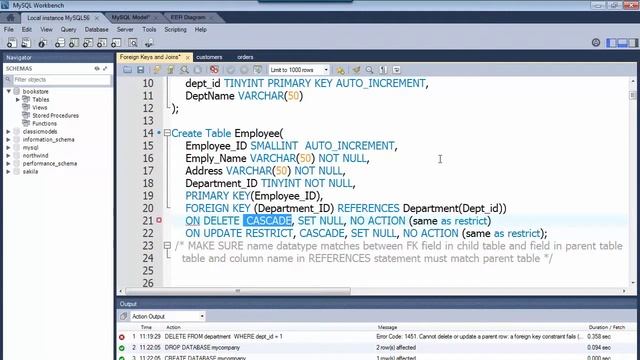Viewport: 640px width, 360px height.
Task: Expand the information_schema node
Action: 9,140
